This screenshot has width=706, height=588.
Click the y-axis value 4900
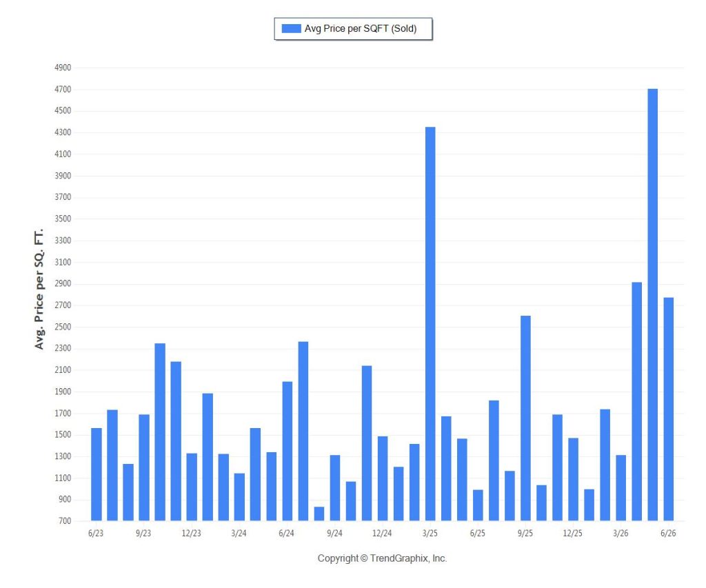(63, 68)
